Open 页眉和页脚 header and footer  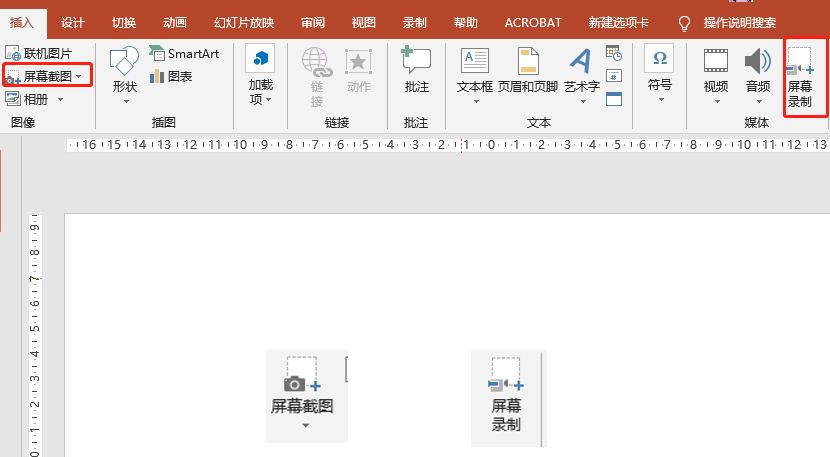click(x=528, y=70)
